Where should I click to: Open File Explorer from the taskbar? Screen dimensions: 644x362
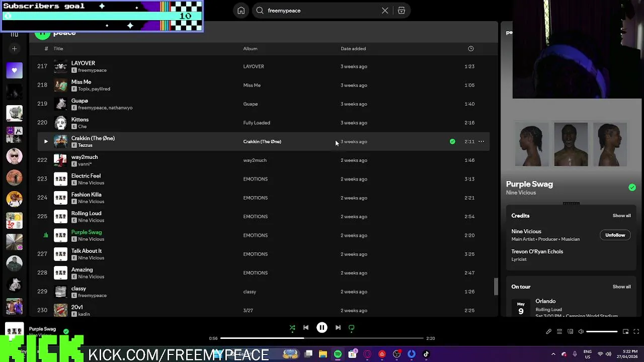coord(323,354)
